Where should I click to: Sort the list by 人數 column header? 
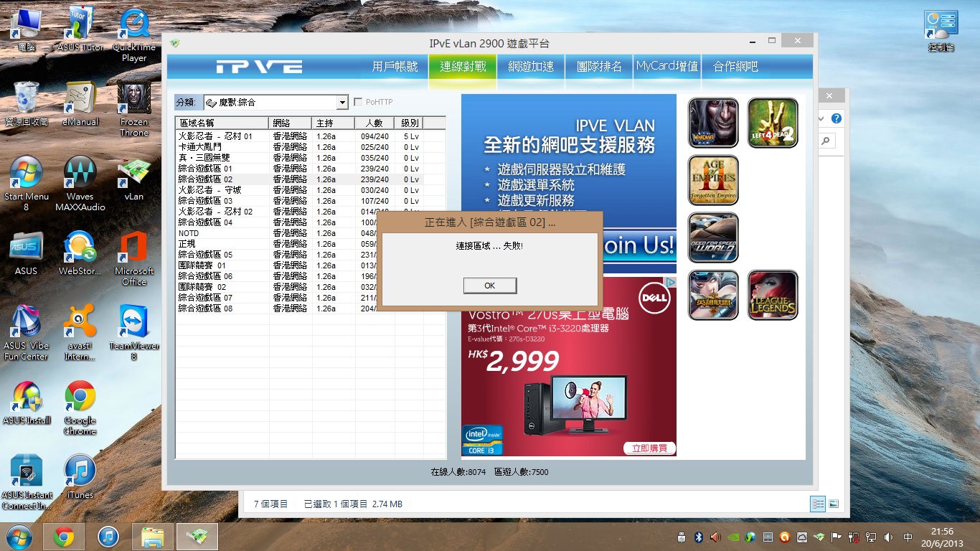click(374, 123)
